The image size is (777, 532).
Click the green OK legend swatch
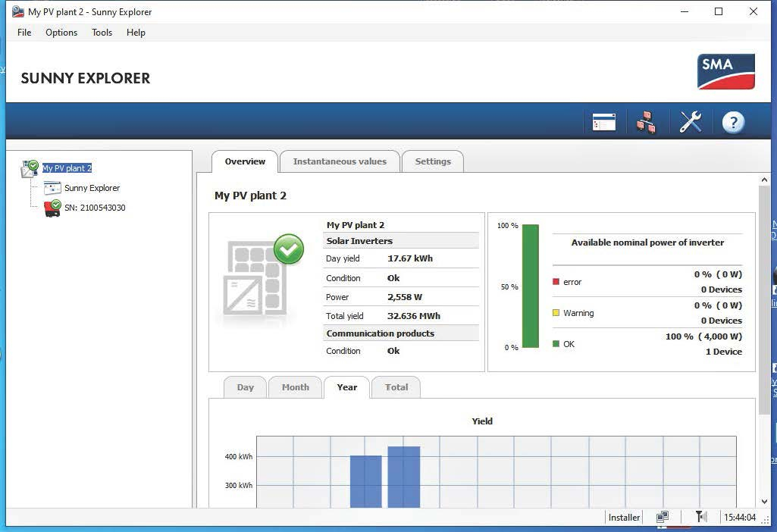(556, 344)
